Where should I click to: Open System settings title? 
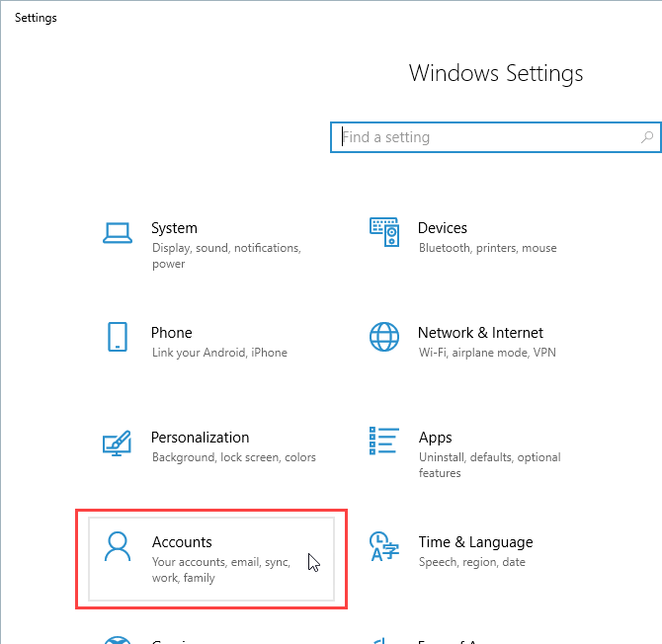pos(174,228)
